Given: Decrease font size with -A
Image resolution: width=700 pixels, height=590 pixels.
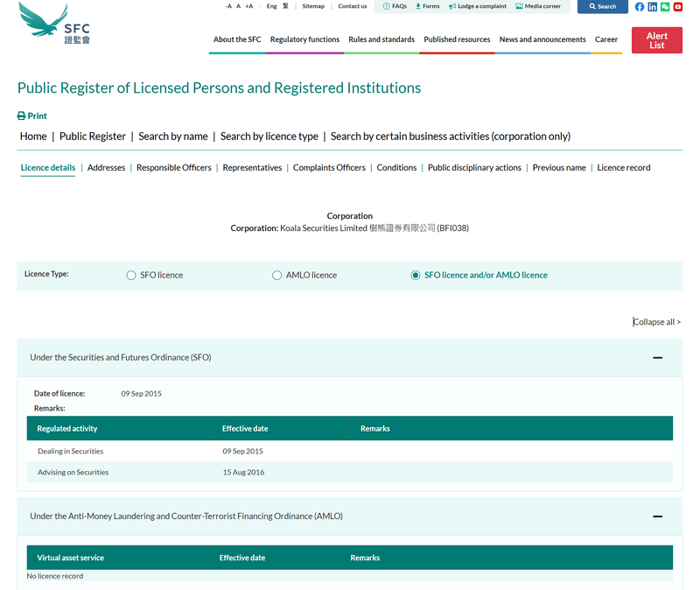Looking at the screenshot, I should click(228, 6).
